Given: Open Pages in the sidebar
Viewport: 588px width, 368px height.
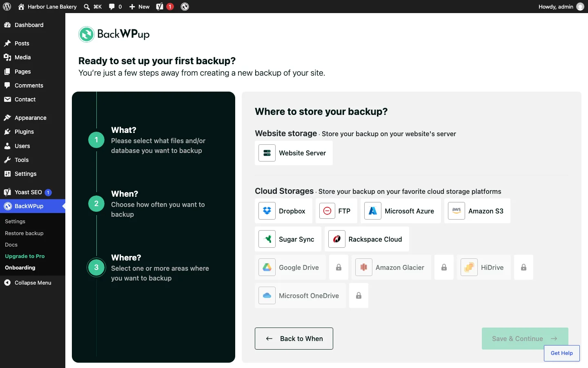Looking at the screenshot, I should tap(33, 72).
